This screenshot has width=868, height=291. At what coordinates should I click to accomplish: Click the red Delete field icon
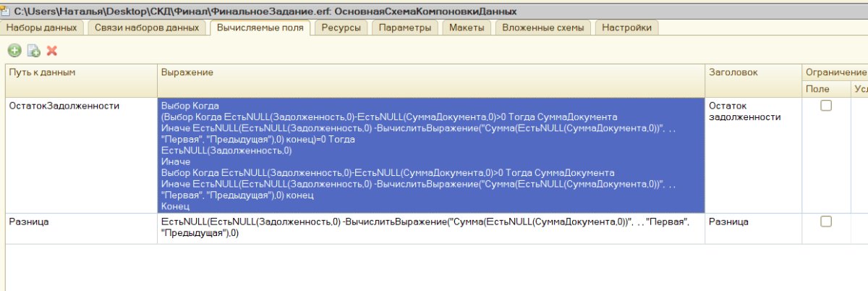52,50
